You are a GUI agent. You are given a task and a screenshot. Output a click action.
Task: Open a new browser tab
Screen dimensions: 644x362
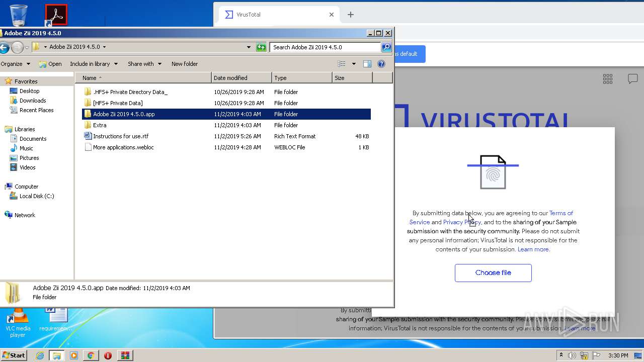(x=351, y=15)
